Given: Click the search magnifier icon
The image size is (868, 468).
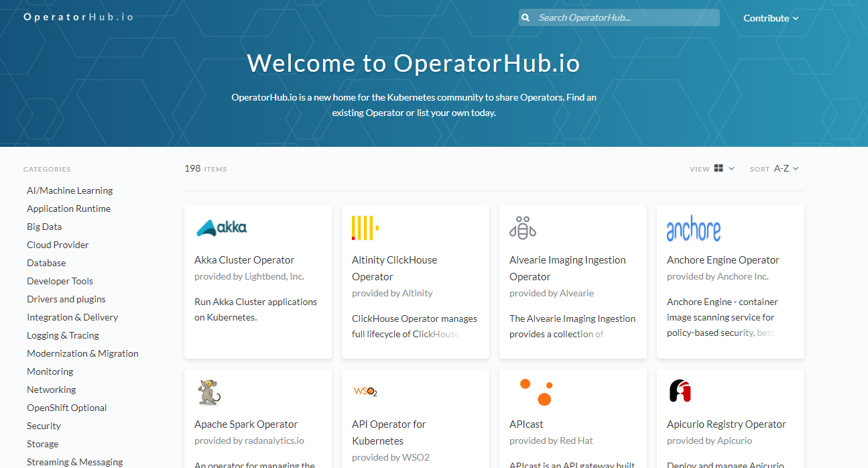Looking at the screenshot, I should (x=526, y=17).
